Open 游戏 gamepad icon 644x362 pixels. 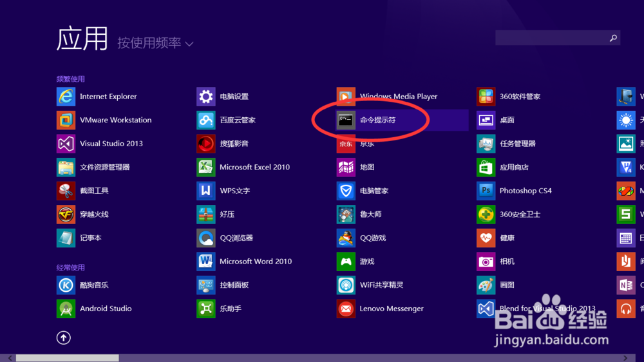(346, 262)
